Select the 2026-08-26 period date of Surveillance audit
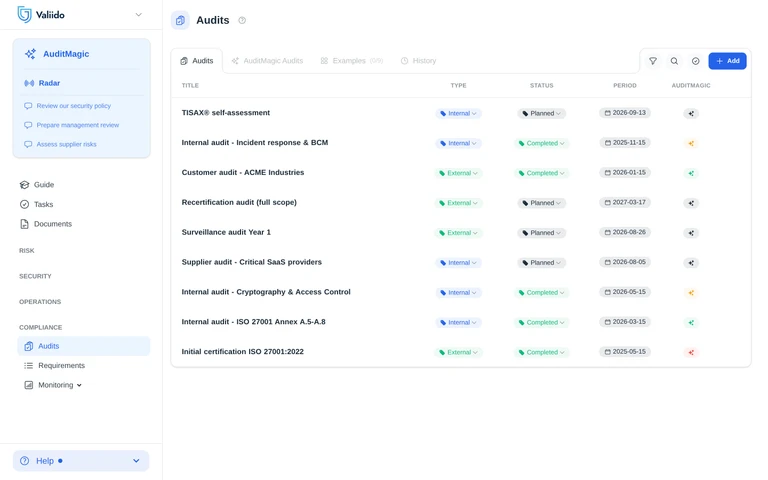Screen dimensions: 768x480 (624, 232)
